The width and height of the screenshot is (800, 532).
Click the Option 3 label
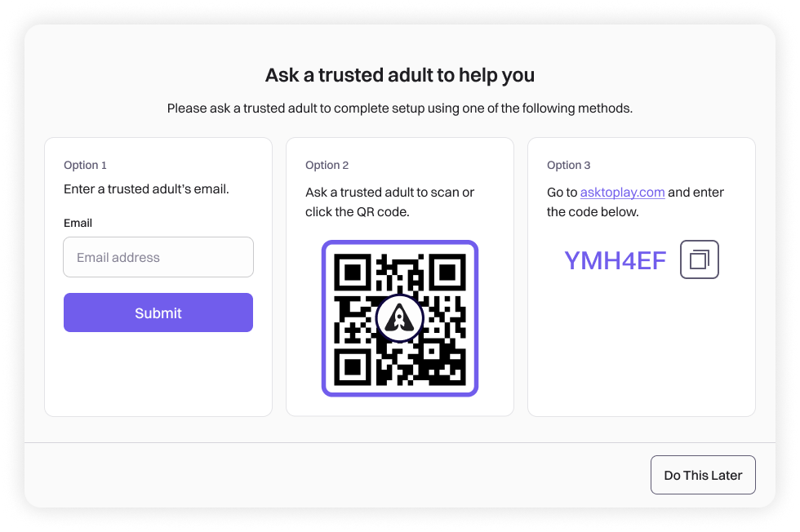point(568,166)
